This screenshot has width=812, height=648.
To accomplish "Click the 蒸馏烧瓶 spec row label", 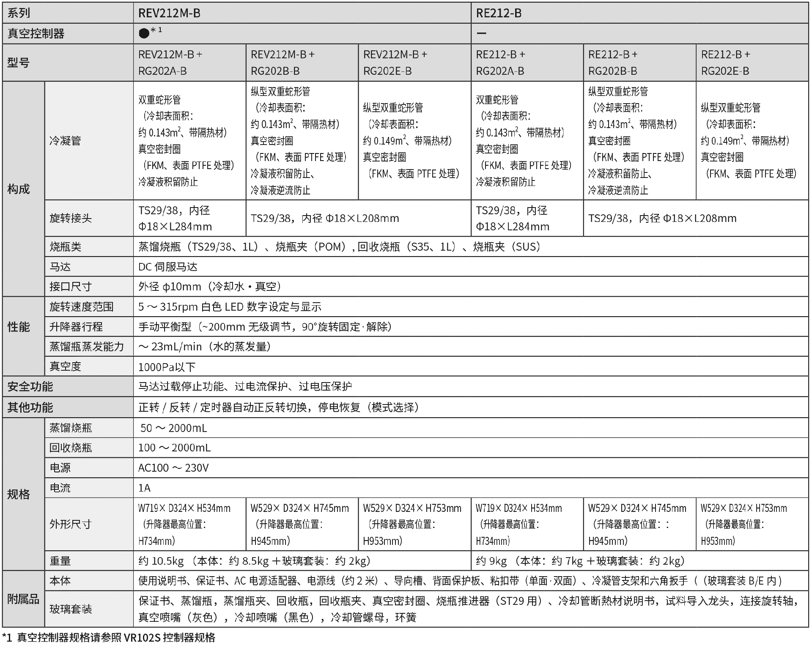I will click(70, 428).
